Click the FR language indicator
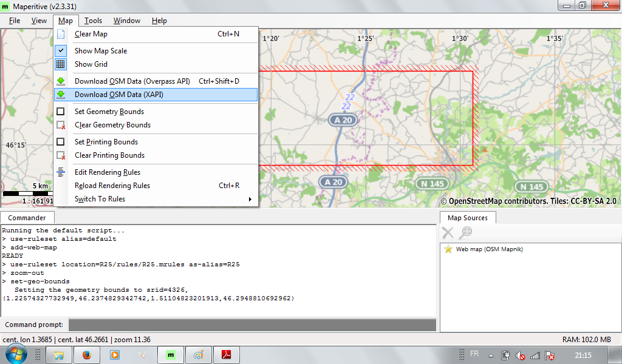This screenshot has height=364, width=622. pyautogui.click(x=474, y=354)
